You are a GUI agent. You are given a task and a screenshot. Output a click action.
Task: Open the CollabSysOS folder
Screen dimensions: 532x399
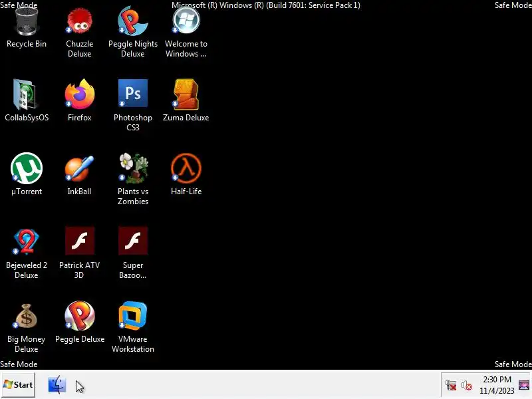tap(27, 94)
